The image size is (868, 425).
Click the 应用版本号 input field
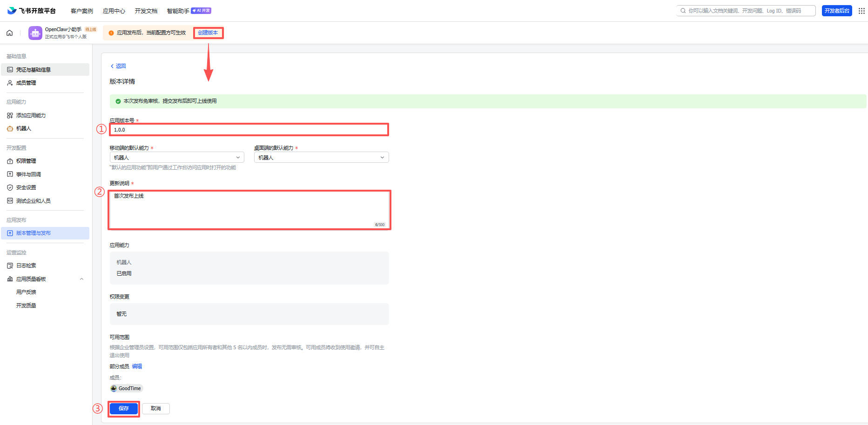tap(249, 130)
